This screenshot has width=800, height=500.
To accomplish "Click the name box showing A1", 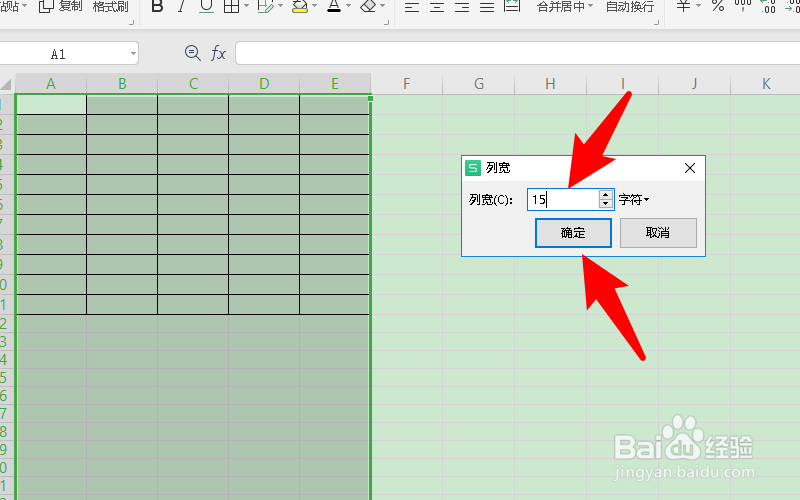I will pyautogui.click(x=58, y=54).
